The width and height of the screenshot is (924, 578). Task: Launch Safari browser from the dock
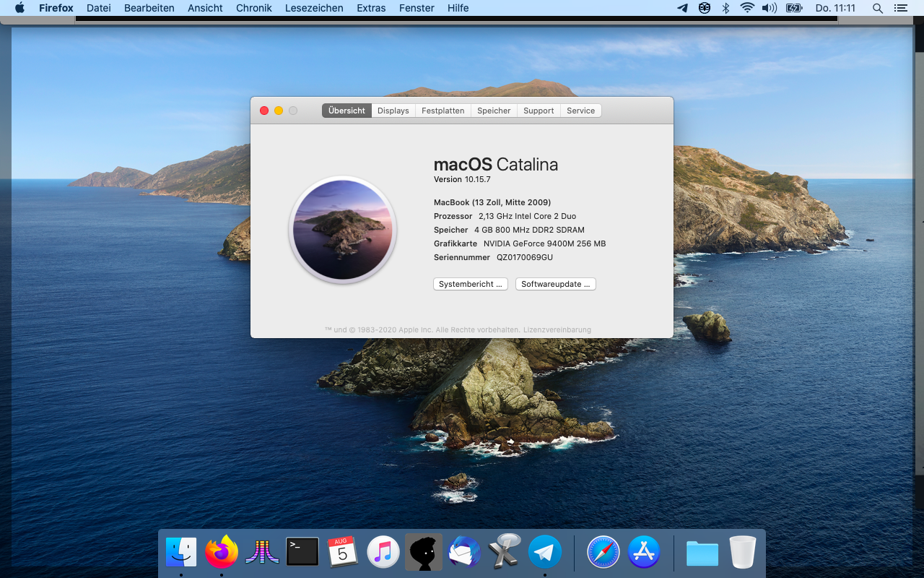(x=603, y=553)
